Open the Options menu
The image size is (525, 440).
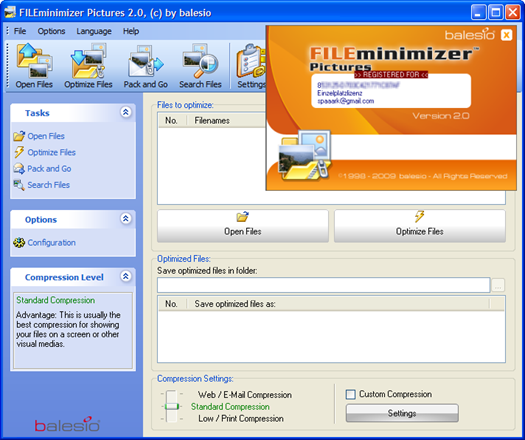point(51,31)
